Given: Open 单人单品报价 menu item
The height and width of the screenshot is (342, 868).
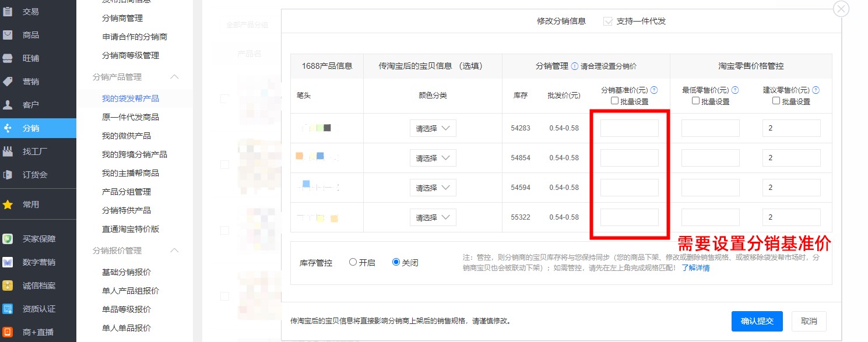Looking at the screenshot, I should click(x=126, y=328).
